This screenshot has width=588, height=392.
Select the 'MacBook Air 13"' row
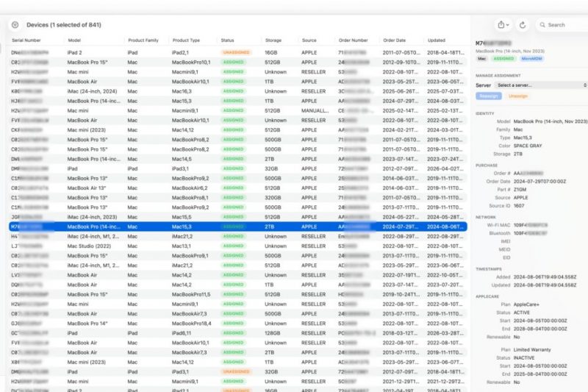click(x=238, y=188)
